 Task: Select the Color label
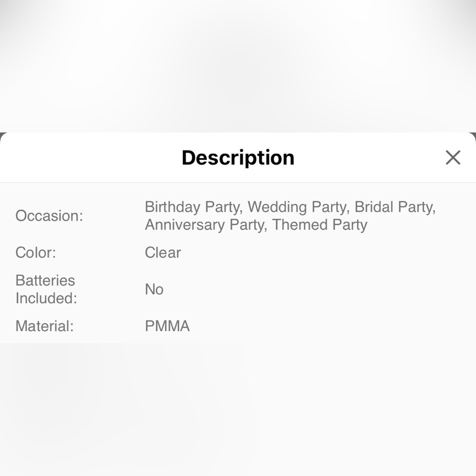point(36,253)
